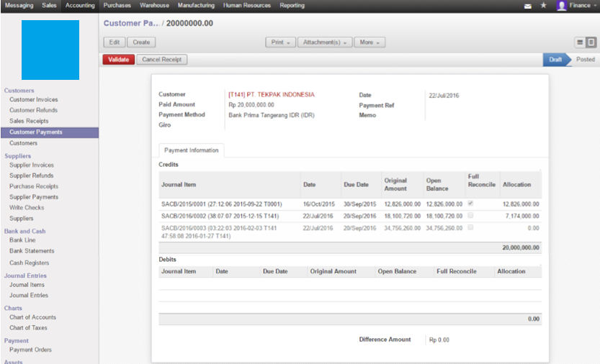Open the Warehouse menu

pos(155,6)
